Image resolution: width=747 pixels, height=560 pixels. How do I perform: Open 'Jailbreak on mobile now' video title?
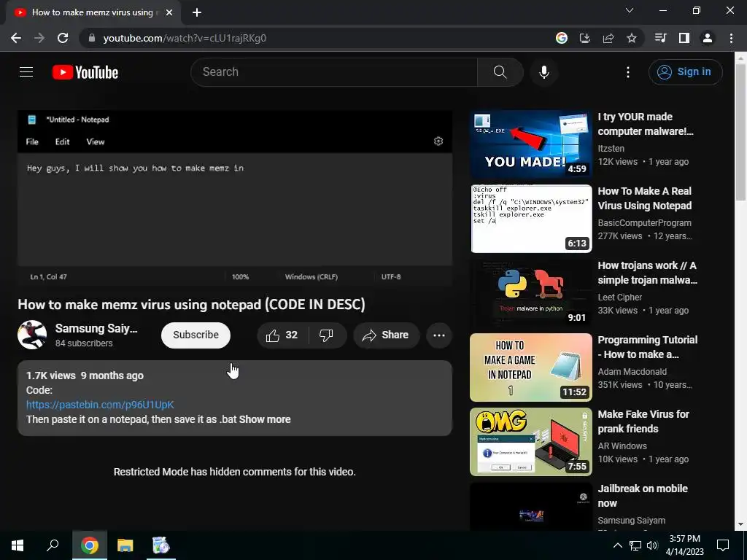(x=643, y=496)
